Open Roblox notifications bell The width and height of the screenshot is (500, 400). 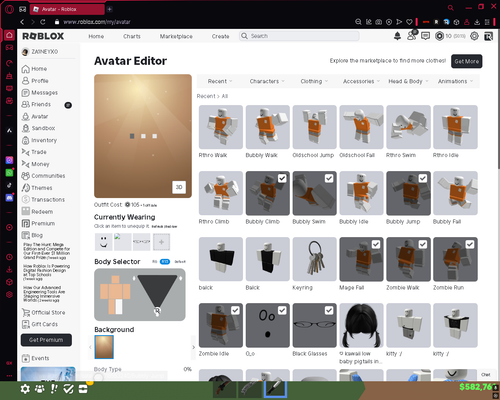pyautogui.click(x=397, y=36)
